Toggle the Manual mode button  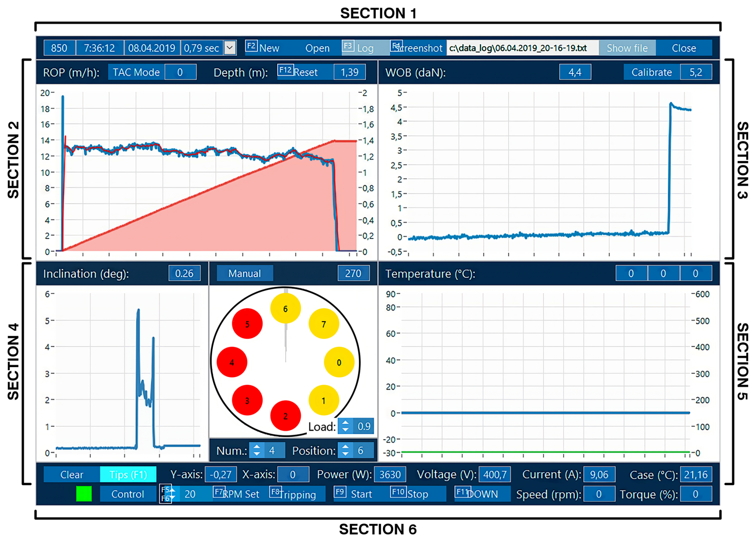(244, 274)
